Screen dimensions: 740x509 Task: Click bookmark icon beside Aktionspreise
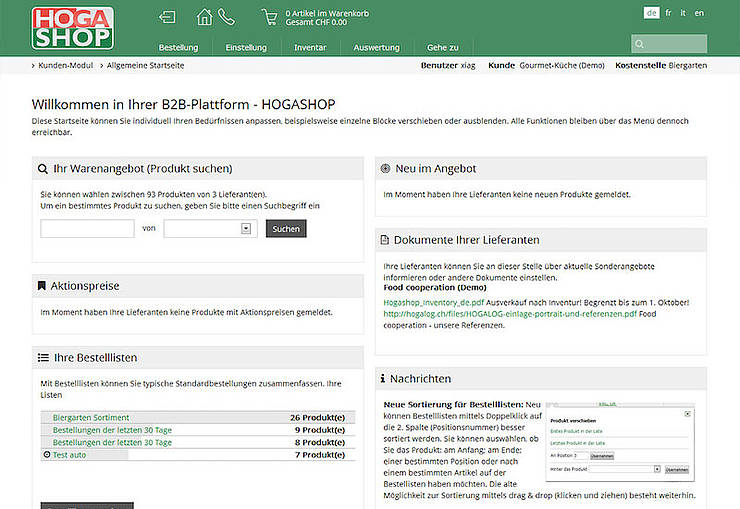coord(42,286)
